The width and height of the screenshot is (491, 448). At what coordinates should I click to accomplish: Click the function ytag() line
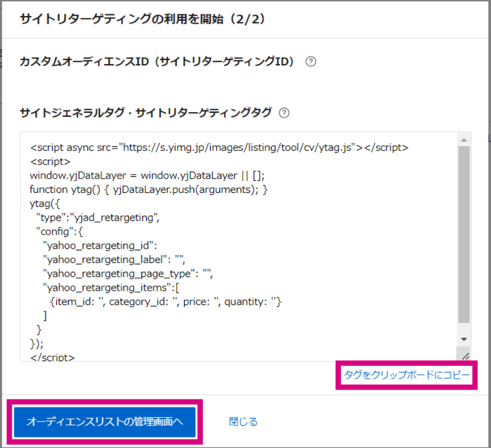[148, 190]
